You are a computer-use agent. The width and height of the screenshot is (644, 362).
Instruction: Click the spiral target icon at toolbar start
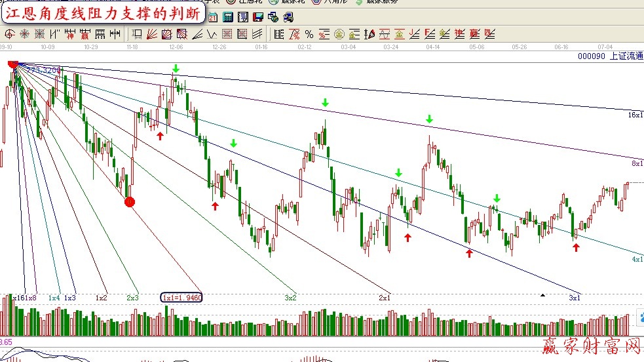pos(10,34)
